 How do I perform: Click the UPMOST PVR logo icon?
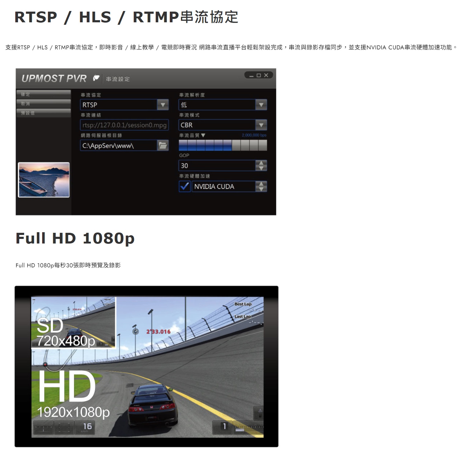pyautogui.click(x=96, y=78)
